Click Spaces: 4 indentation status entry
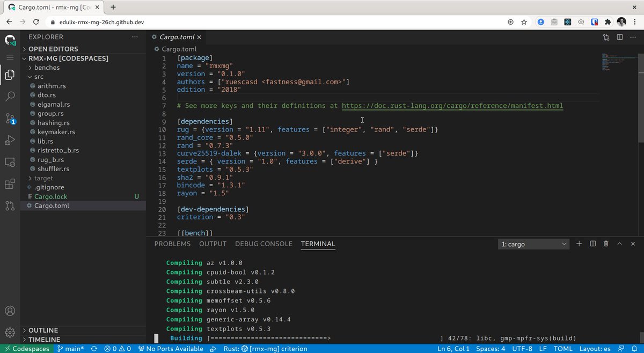Image resolution: width=644 pixels, height=353 pixels. coord(491,349)
